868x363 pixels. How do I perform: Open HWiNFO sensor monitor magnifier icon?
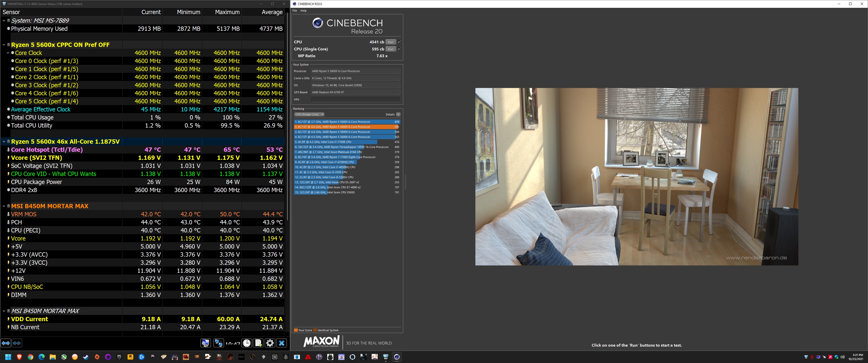pyautogui.click(x=205, y=343)
